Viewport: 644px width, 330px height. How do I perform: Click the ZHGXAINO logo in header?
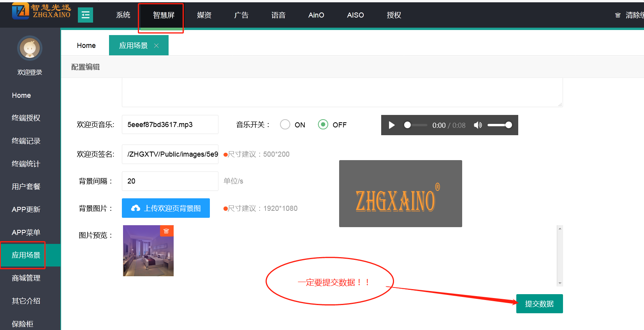point(41,11)
